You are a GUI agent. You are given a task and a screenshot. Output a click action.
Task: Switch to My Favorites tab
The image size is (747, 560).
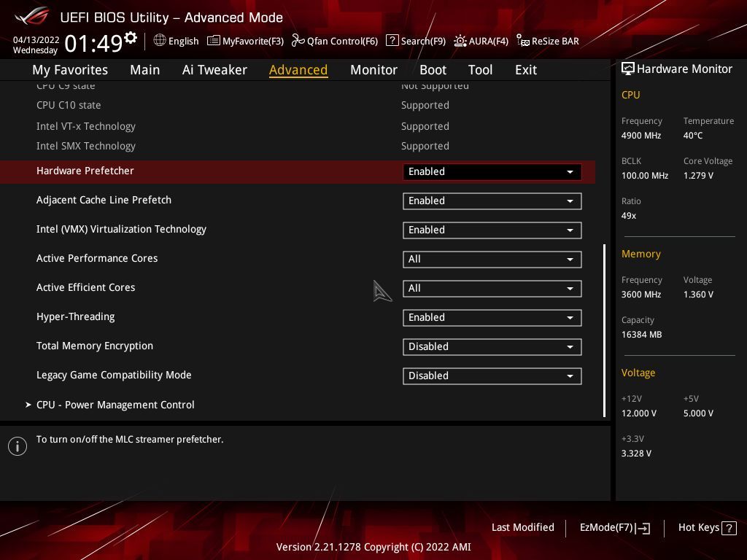[x=70, y=70]
